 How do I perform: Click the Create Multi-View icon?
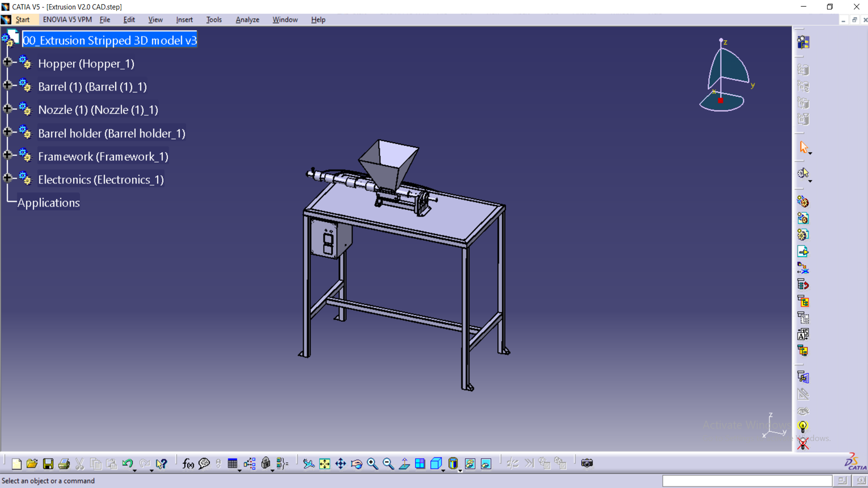coord(420,464)
